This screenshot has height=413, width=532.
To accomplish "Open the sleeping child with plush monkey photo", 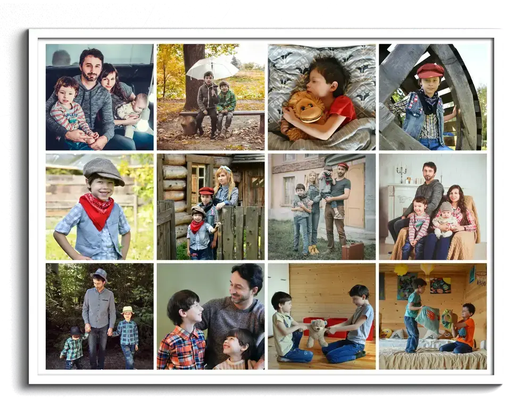I will [322, 97].
